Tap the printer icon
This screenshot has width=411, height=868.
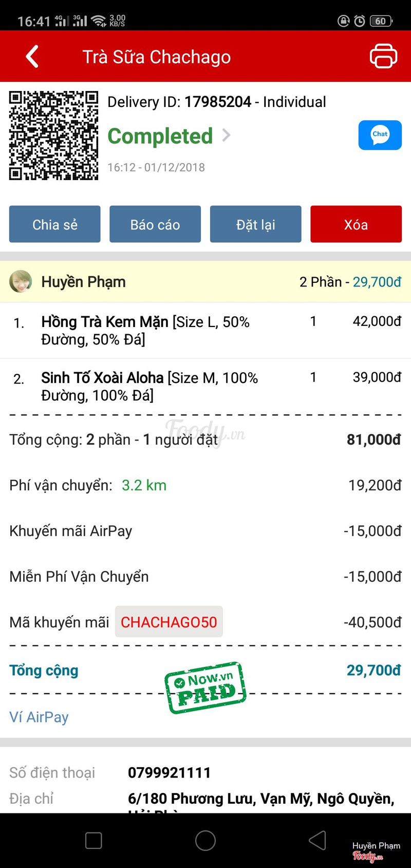383,56
